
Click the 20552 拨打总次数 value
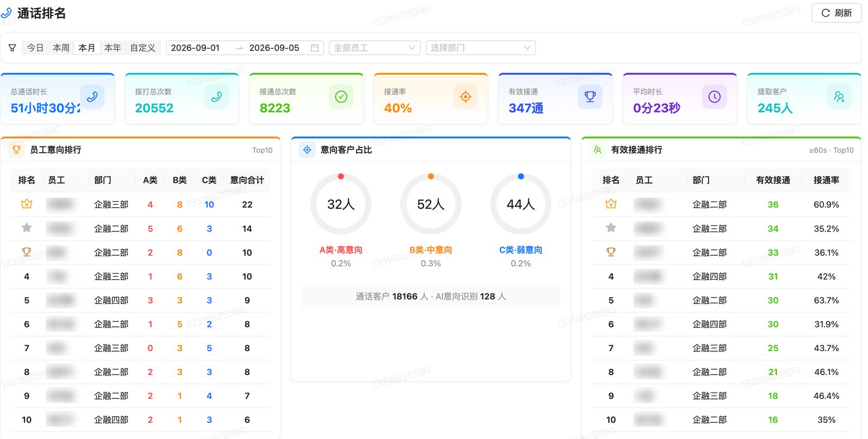click(x=154, y=108)
